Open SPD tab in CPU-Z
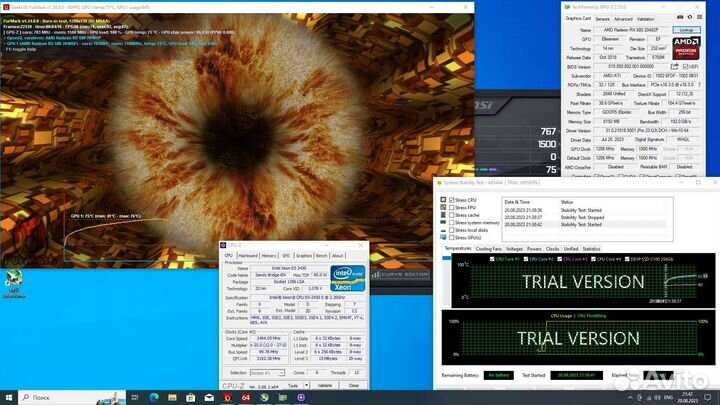 (286, 256)
